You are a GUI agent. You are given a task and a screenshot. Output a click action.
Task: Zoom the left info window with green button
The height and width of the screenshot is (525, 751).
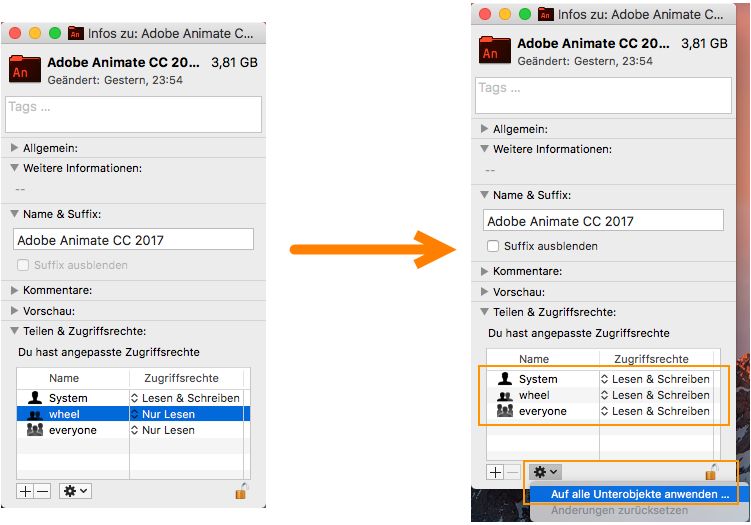pyautogui.click(x=55, y=33)
